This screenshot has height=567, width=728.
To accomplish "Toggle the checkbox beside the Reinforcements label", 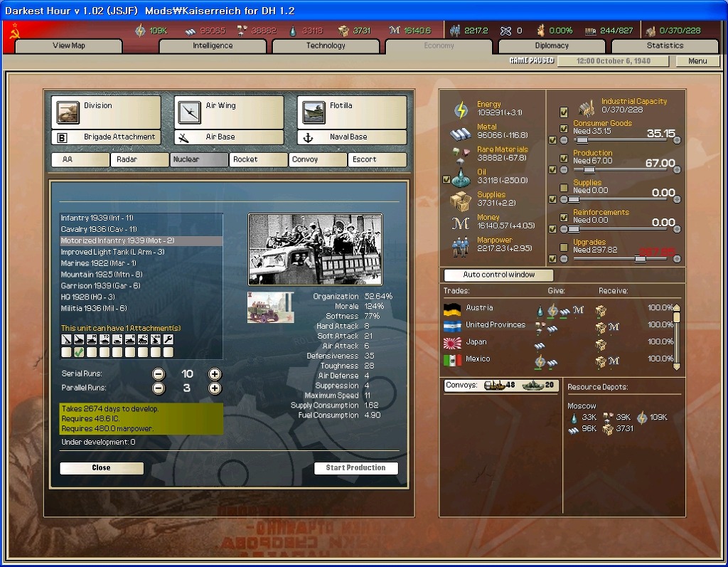I will point(564,218).
